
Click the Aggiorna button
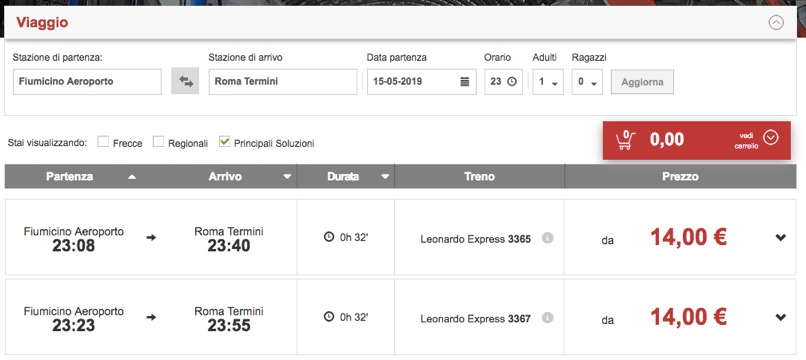pos(642,82)
